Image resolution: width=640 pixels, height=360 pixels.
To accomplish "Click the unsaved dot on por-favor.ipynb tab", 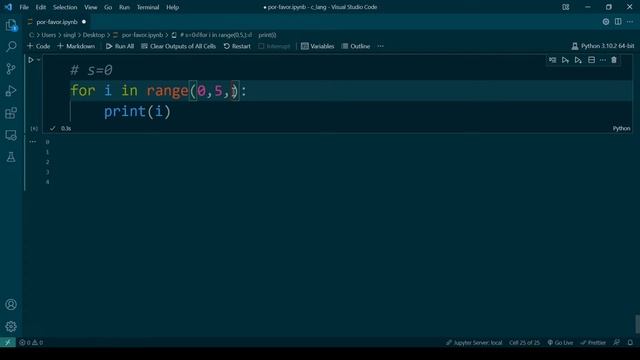I will pyautogui.click(x=84, y=22).
